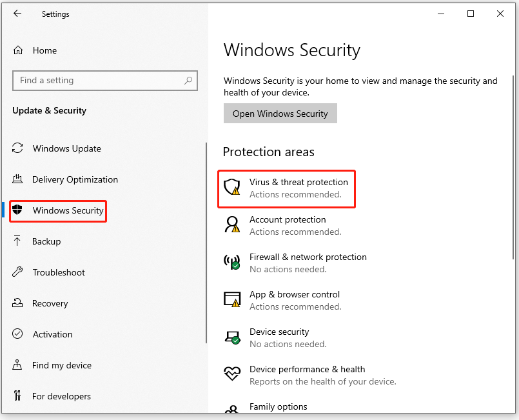Click the Firewall & network protection antenna icon
This screenshot has width=519, height=420.
tap(231, 262)
